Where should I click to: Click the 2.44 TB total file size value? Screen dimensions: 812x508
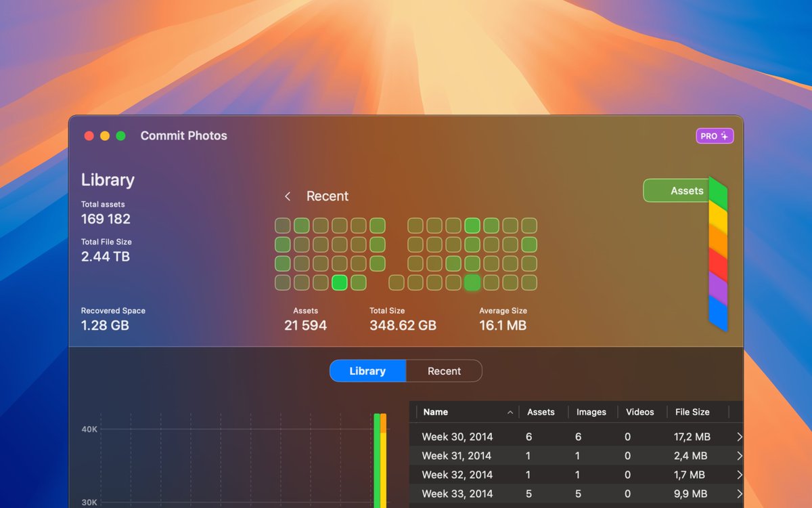click(106, 257)
